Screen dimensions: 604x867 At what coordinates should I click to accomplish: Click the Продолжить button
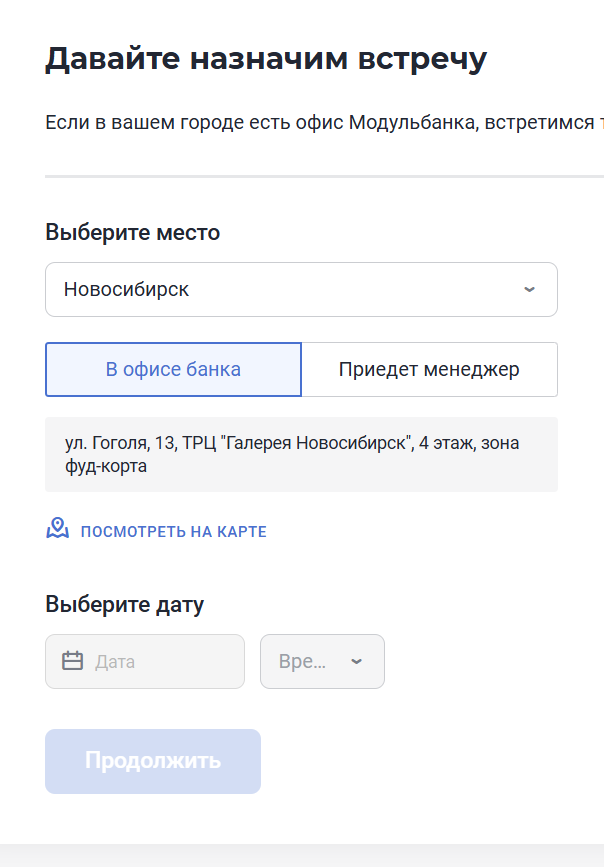153,761
